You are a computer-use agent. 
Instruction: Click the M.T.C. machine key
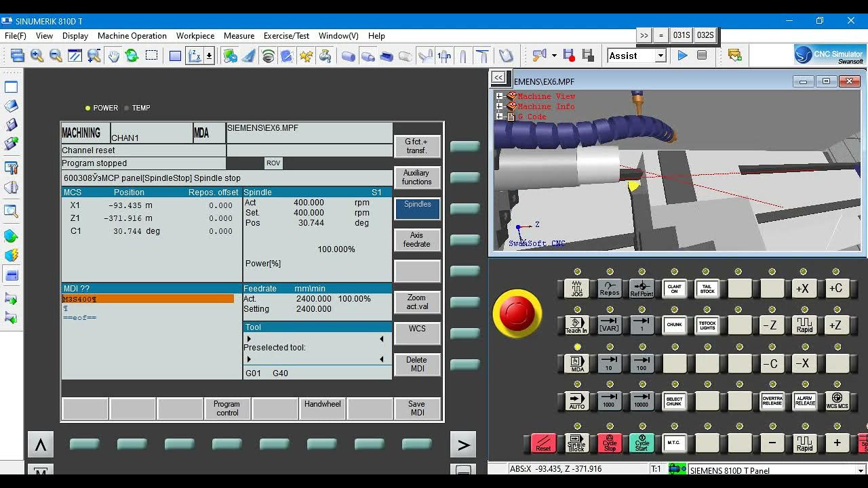tap(674, 443)
